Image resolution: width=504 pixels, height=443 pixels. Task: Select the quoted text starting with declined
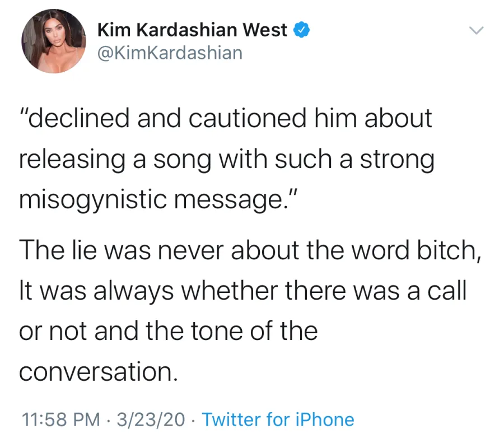pos(224,158)
